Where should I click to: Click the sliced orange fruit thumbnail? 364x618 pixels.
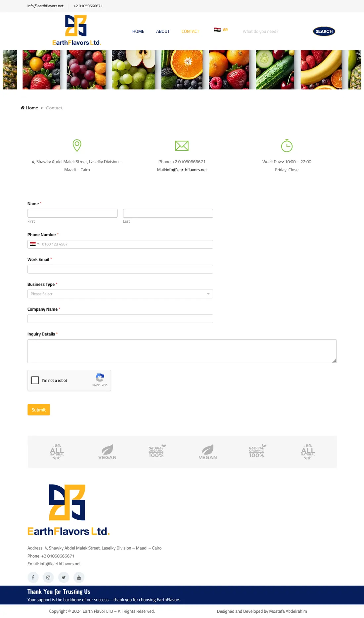(182, 70)
